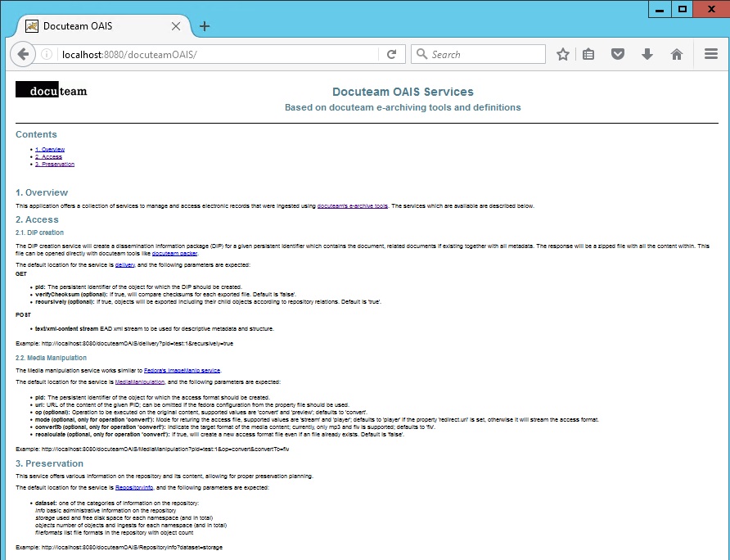Click the 'Docuteam OAIS Services' page title
This screenshot has height=560, width=730.
pos(403,92)
